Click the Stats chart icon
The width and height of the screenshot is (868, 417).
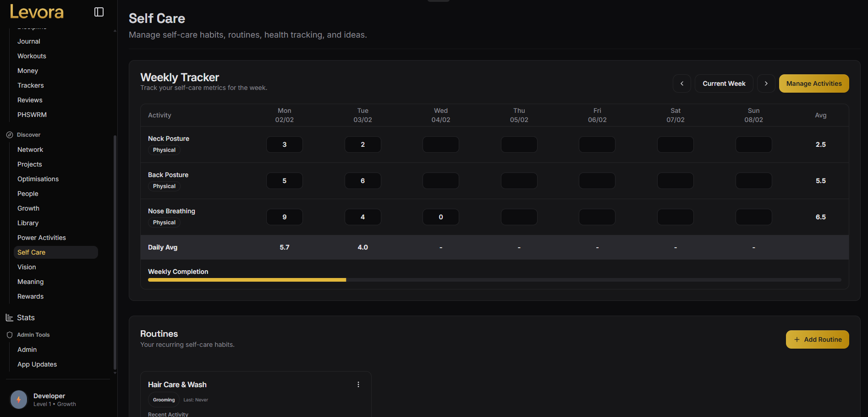(9, 317)
